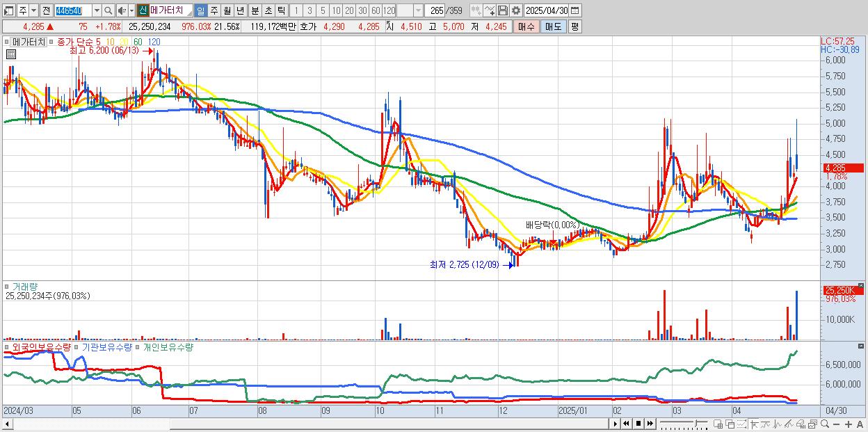Click the add chart pane icon

(x=718, y=424)
